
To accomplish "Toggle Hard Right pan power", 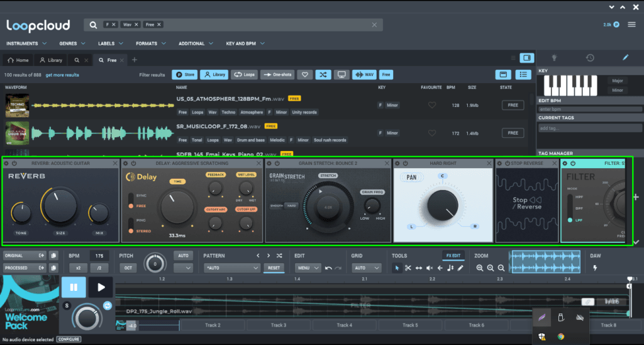I will (406, 163).
